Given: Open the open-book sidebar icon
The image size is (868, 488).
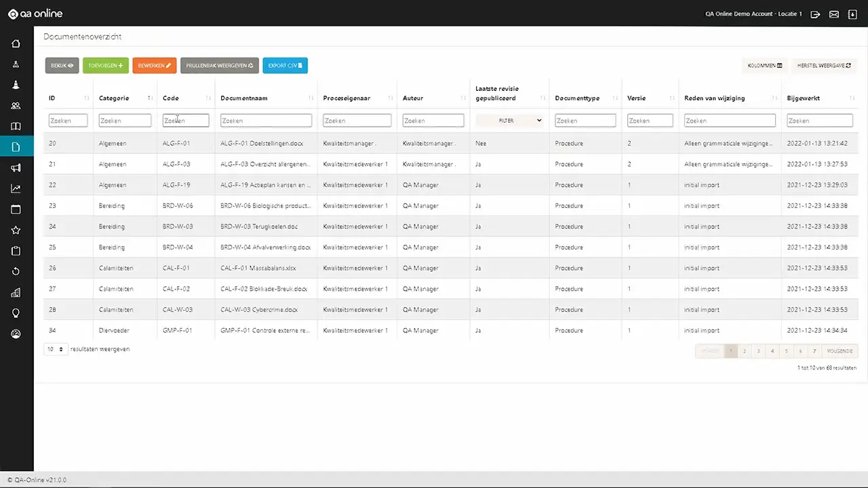Looking at the screenshot, I should tap(16, 127).
